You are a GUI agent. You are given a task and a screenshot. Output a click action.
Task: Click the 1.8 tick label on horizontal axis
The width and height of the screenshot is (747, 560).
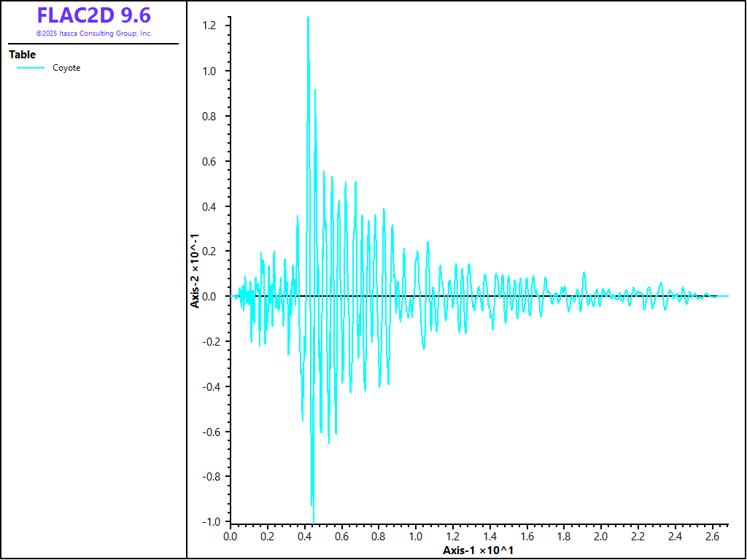tap(563, 537)
